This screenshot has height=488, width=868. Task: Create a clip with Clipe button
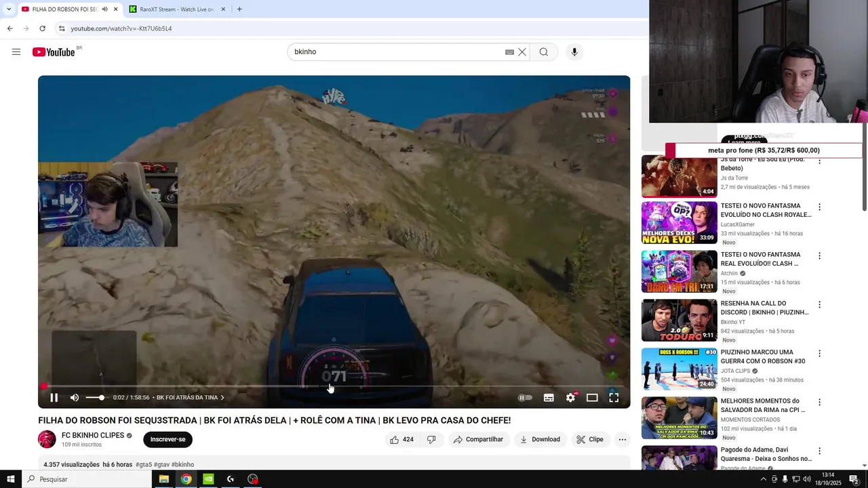tap(590, 439)
